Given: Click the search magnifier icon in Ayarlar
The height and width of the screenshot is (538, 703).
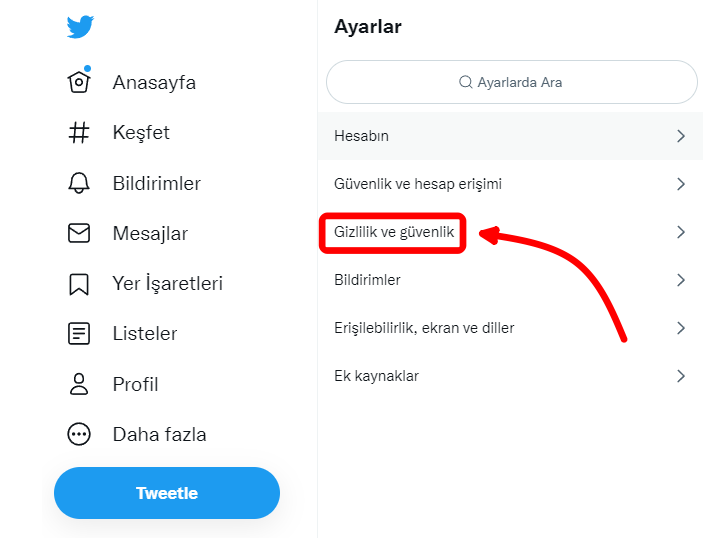Looking at the screenshot, I should tap(466, 82).
